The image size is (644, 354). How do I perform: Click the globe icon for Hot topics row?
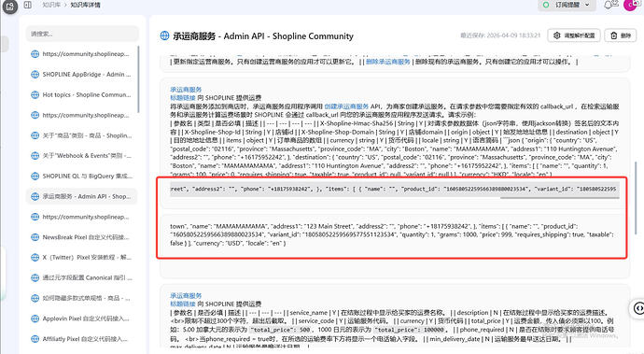(35, 94)
